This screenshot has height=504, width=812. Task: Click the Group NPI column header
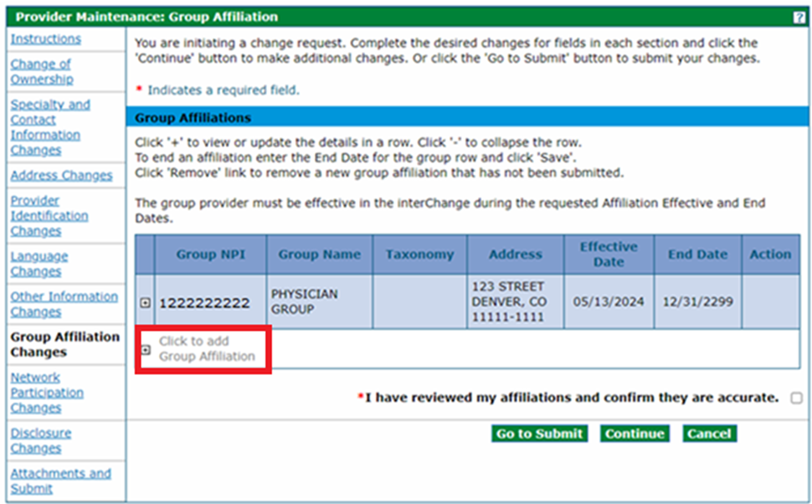click(210, 255)
